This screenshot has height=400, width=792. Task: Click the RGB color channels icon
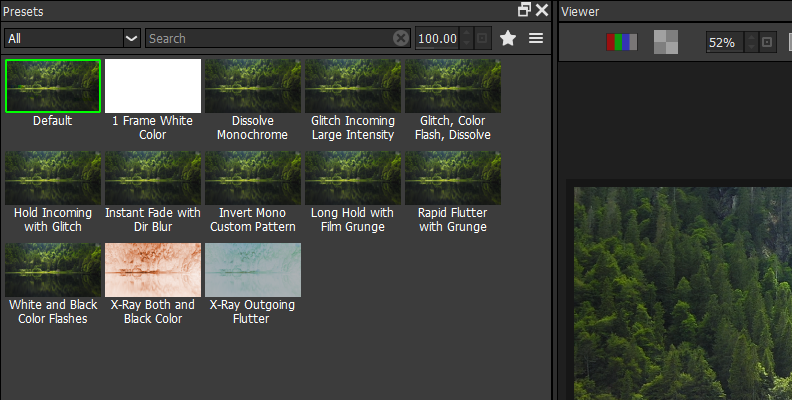click(x=621, y=42)
